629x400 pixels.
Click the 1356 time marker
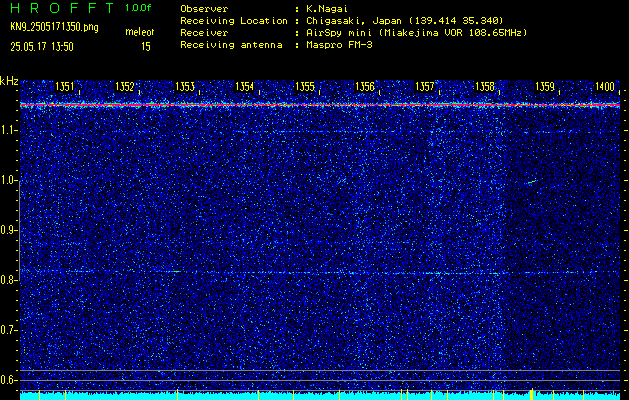pos(365,87)
